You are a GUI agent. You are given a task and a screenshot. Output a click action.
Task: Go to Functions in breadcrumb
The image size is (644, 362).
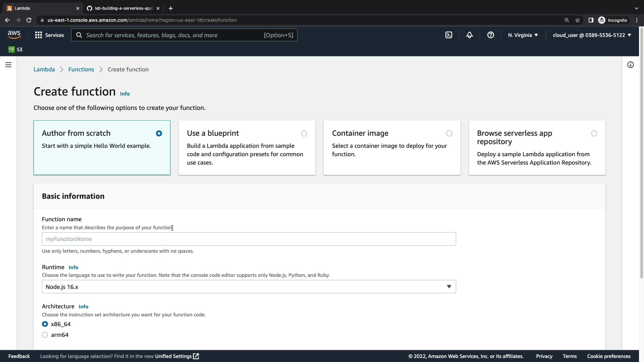point(81,69)
